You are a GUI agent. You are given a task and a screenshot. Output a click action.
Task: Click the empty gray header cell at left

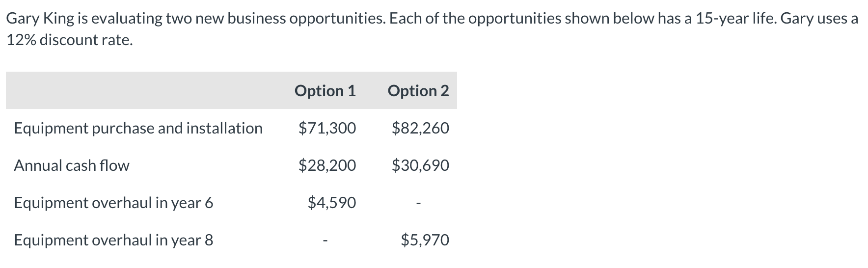[x=142, y=91]
